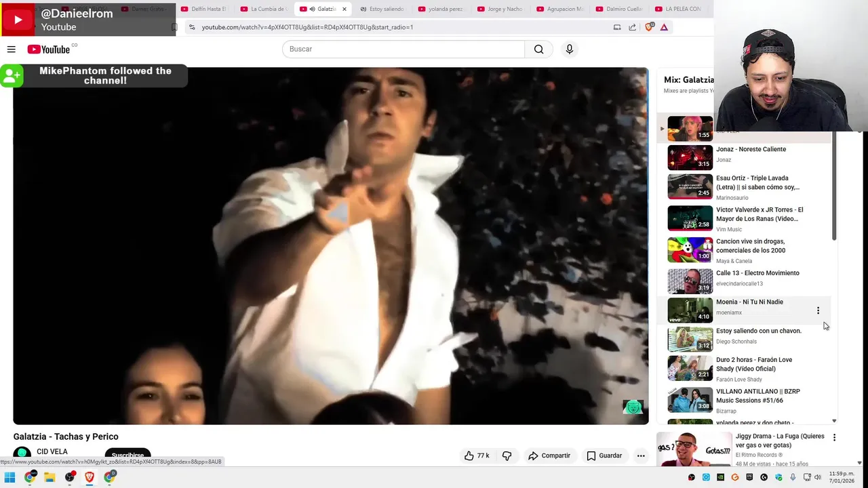This screenshot has height=488, width=868.
Task: Open the Esau Ortiz - Triple Lavada thumbnail
Action: pos(690,186)
